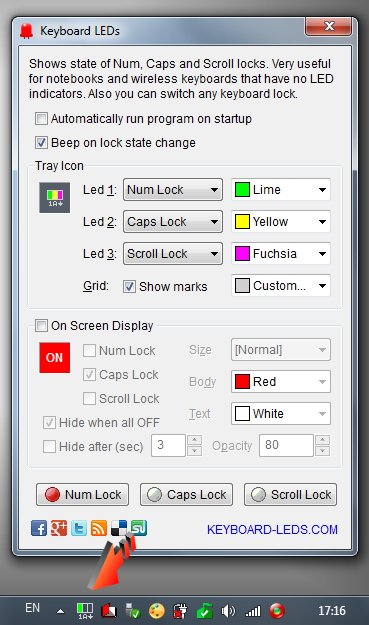Screen dimensions: 369x625
Task: Click the Delicious bookmark icon
Action: click(119, 529)
